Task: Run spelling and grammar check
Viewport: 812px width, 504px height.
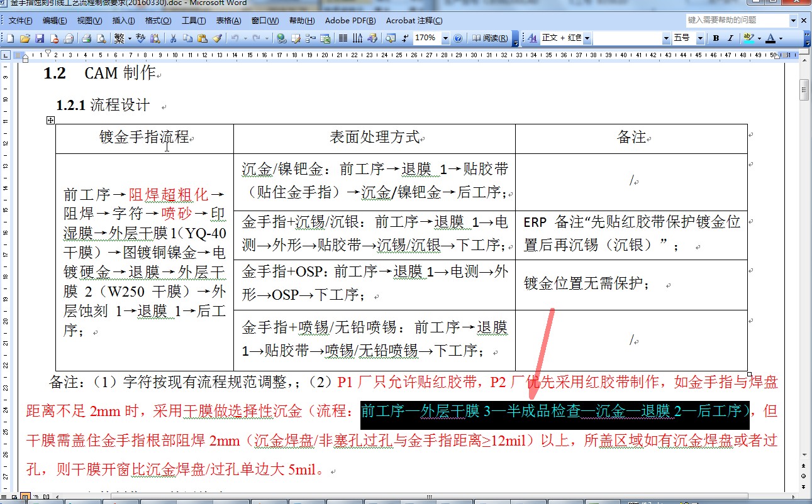Action: coord(140,38)
